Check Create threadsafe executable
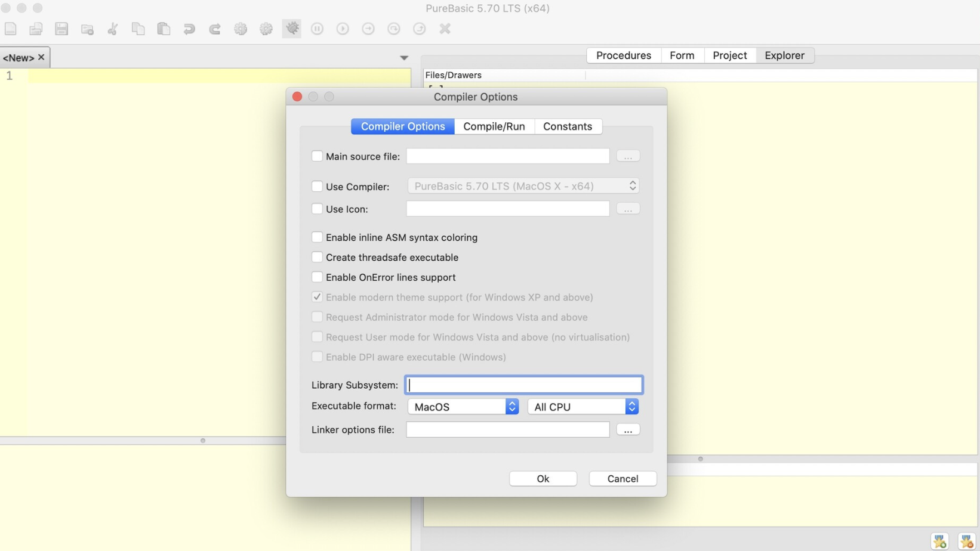Screen dimensions: 980x551 click(317, 258)
